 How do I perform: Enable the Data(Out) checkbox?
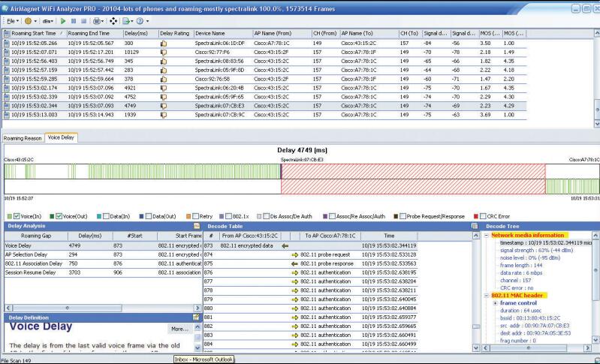pyautogui.click(x=149, y=216)
